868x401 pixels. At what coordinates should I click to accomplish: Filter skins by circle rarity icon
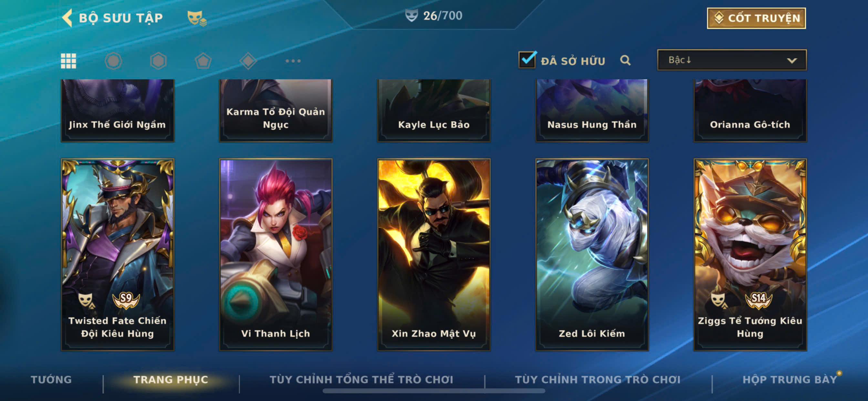(113, 61)
